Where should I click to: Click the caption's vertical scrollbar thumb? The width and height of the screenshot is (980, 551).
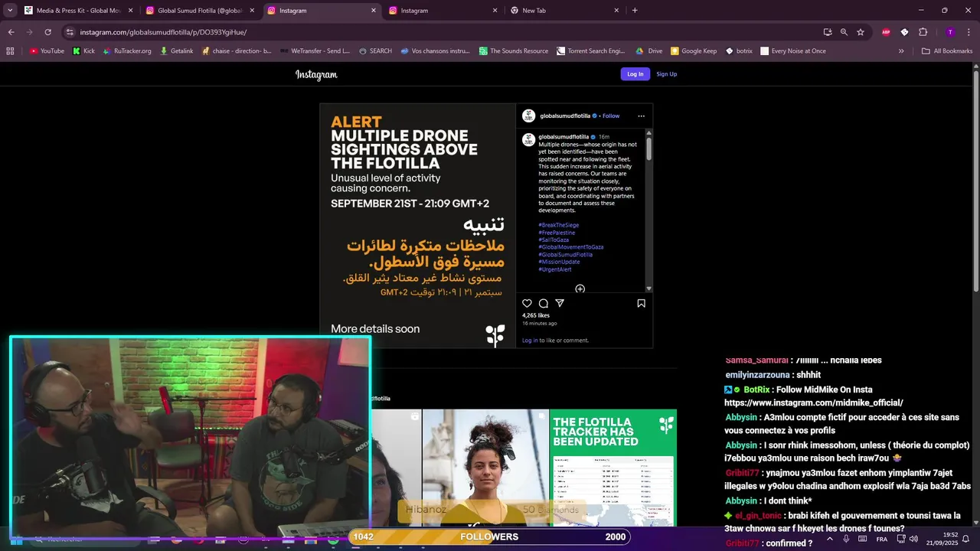point(648,148)
